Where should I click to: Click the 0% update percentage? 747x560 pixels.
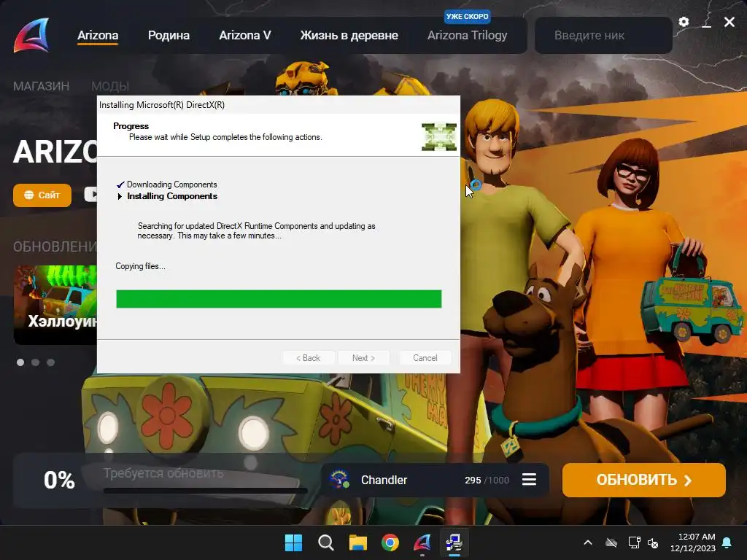(x=60, y=480)
